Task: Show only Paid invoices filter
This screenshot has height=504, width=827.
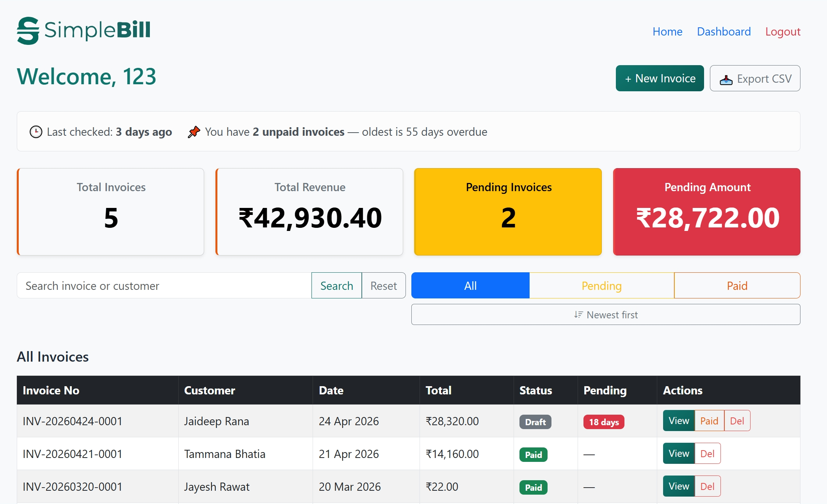Action: tap(737, 286)
